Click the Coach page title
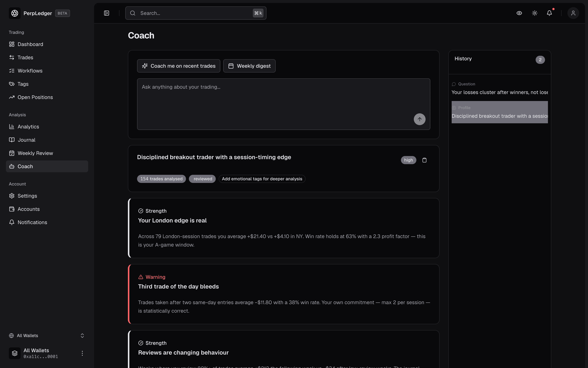 (141, 36)
